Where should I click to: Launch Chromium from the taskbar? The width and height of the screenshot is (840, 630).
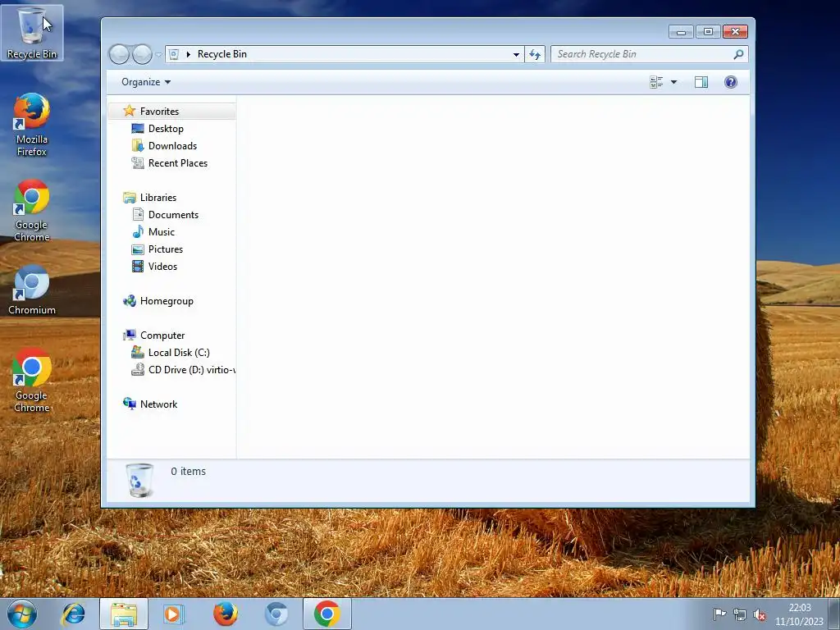click(276, 614)
